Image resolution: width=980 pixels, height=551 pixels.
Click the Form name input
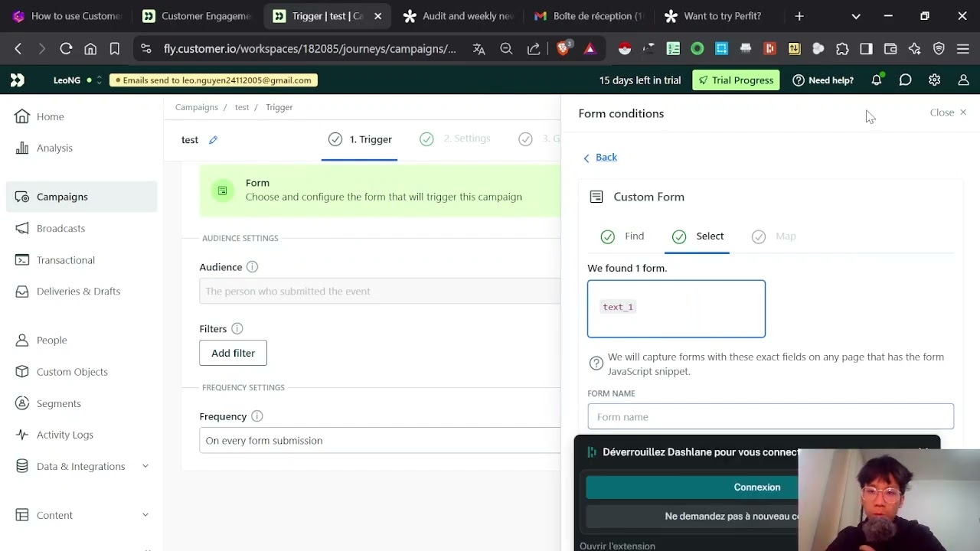click(770, 416)
